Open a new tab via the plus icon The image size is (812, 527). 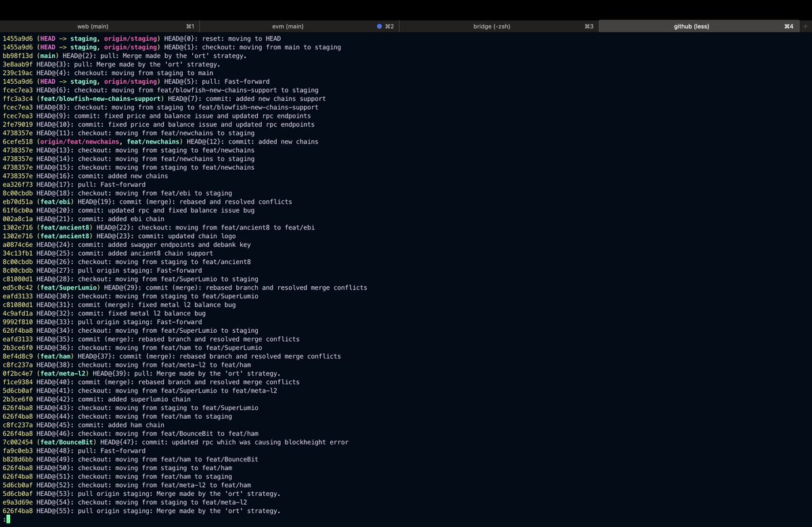805,26
